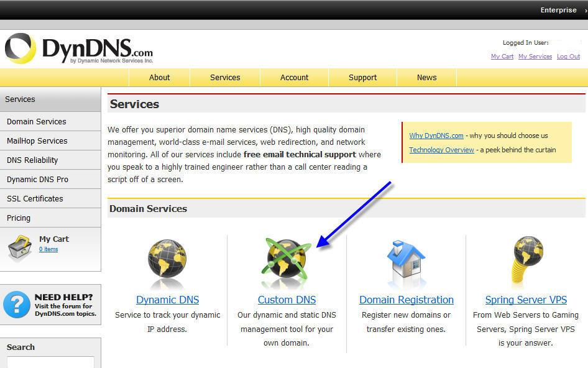This screenshot has height=368, width=588.
Task: Click the My Cart shopping basket icon
Action: 20,247
